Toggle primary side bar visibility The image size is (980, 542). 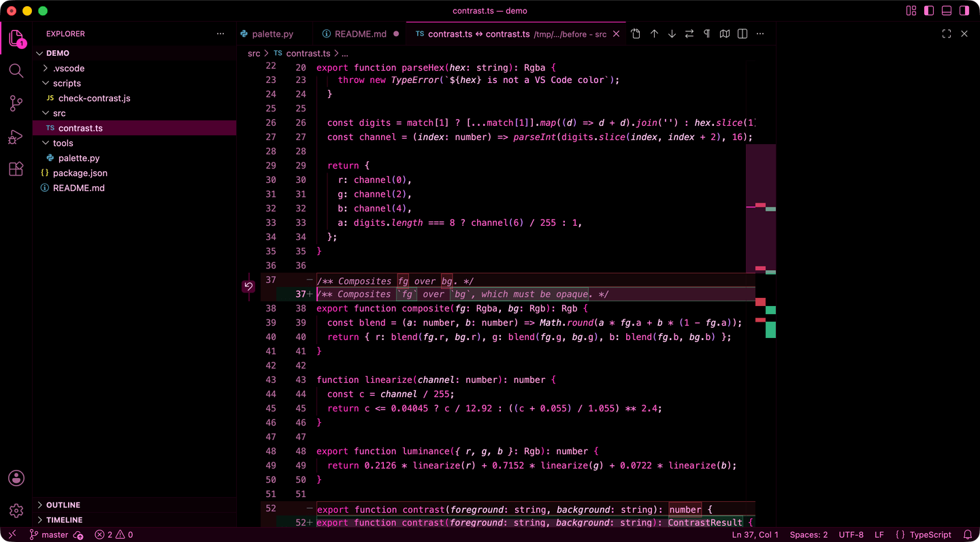[x=929, y=11]
